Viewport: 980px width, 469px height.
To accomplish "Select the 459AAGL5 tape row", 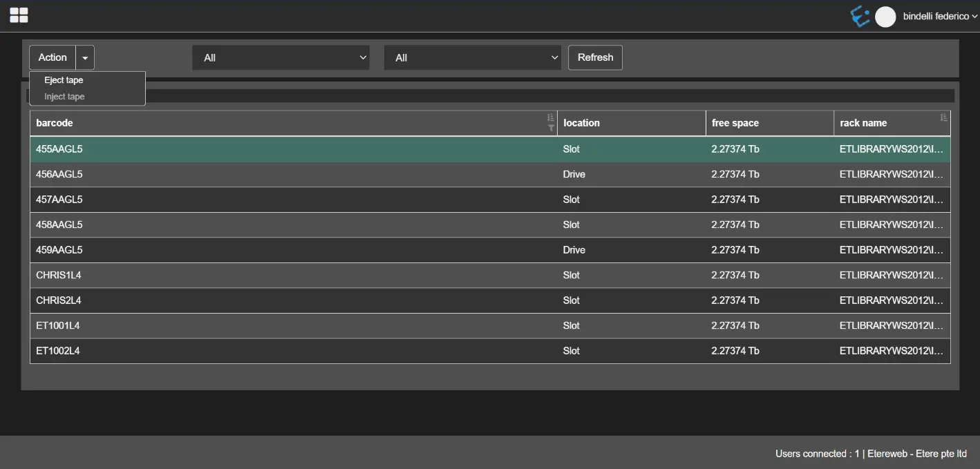I will [276, 250].
